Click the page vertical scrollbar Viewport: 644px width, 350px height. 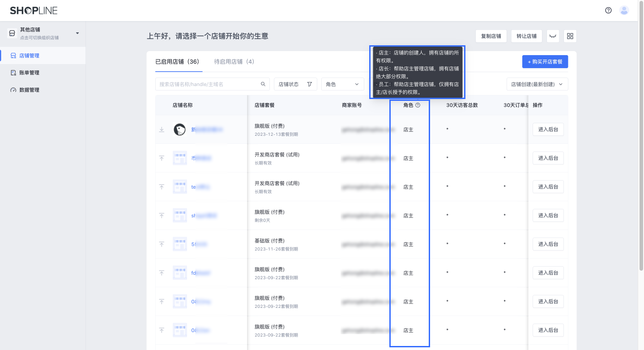641,135
